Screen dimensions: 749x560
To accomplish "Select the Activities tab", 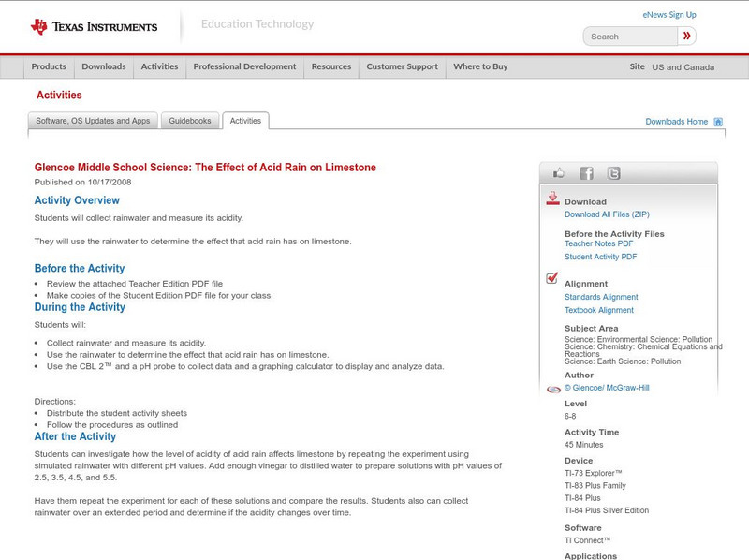I will [x=245, y=121].
